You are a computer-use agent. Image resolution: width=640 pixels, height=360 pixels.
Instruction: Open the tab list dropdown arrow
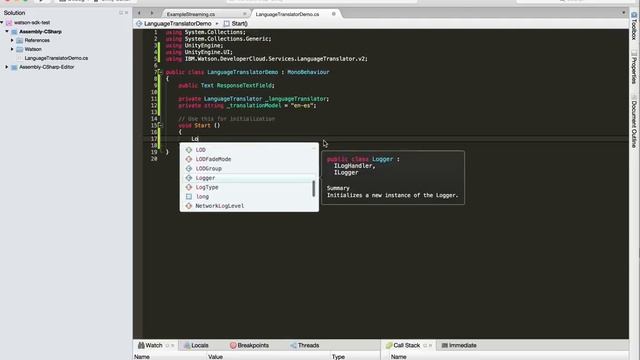coord(623,13)
